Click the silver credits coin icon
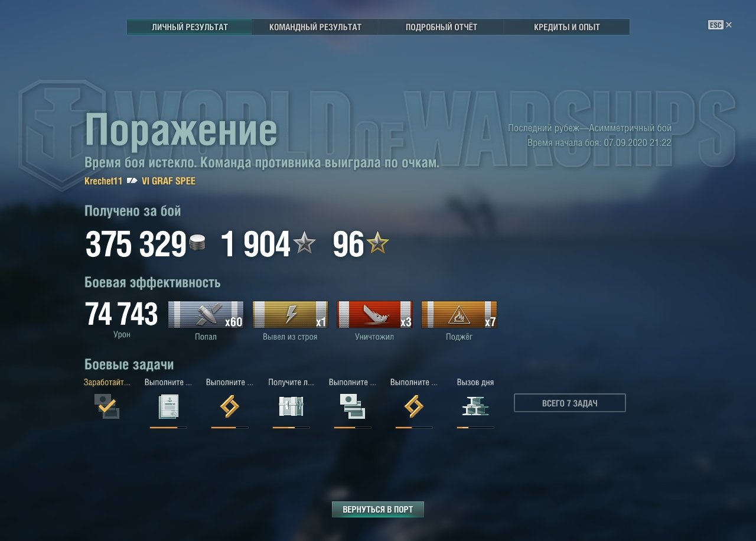Viewport: 756px width, 541px height. pyautogui.click(x=197, y=243)
